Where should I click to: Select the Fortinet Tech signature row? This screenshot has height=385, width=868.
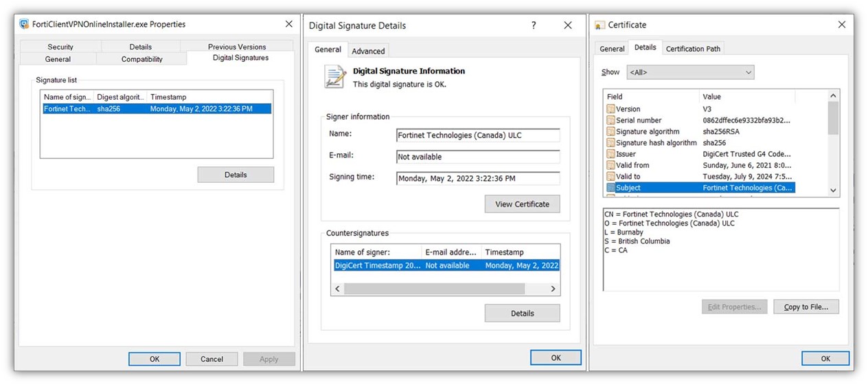pos(157,109)
